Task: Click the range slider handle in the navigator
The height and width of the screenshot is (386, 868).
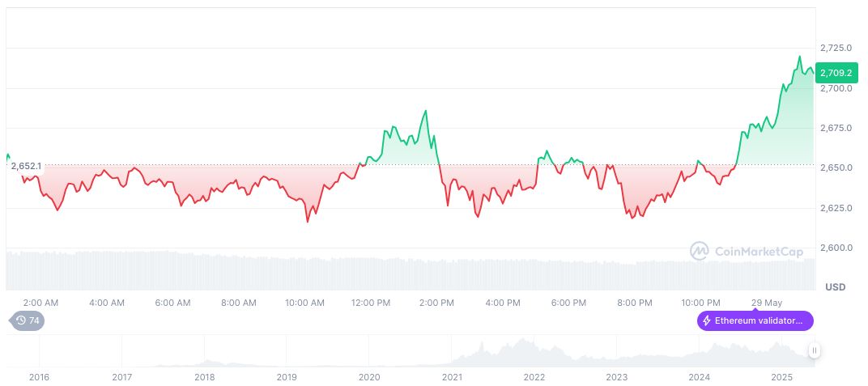Action: (x=814, y=350)
